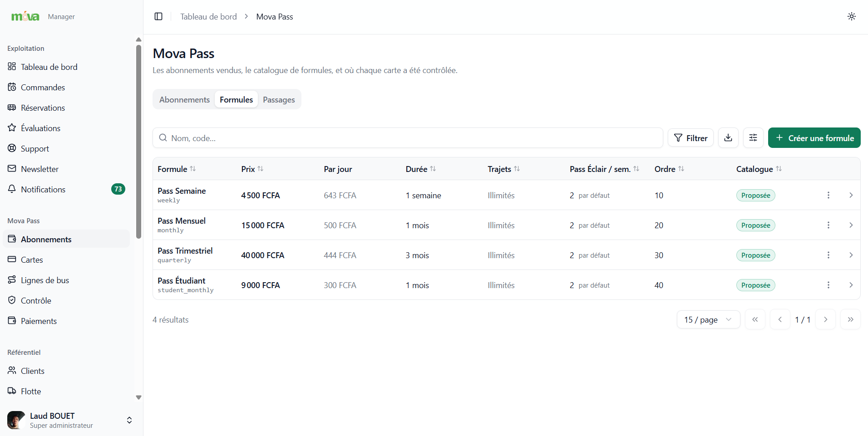Open Clients sidebar item
Screen dimensions: 868x436
point(66,371)
